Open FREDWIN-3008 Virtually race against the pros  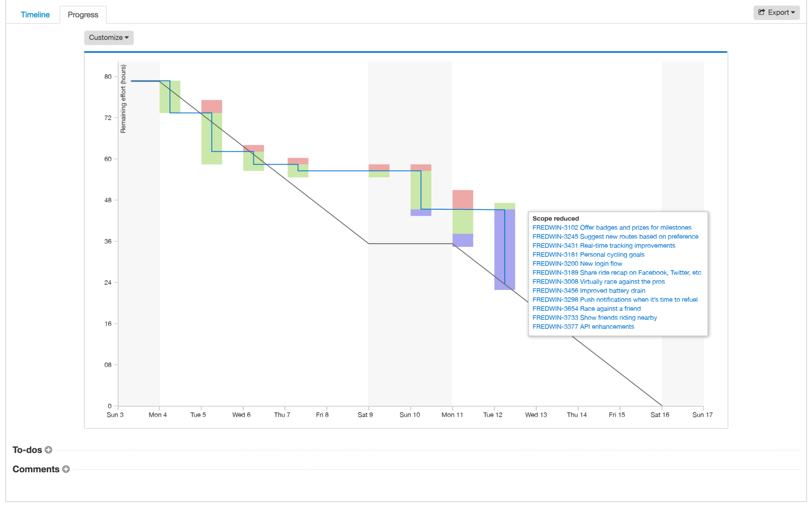coord(598,282)
